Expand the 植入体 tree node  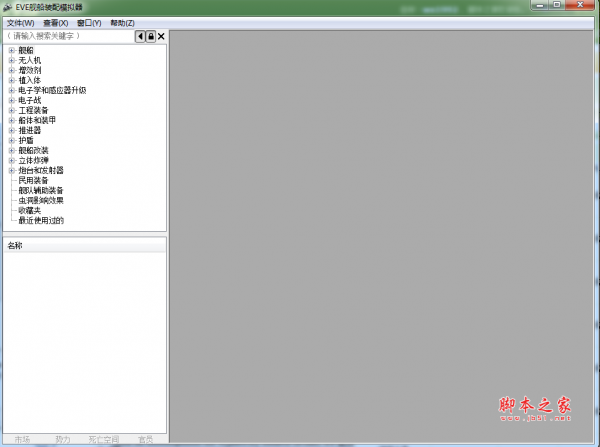pos(12,80)
